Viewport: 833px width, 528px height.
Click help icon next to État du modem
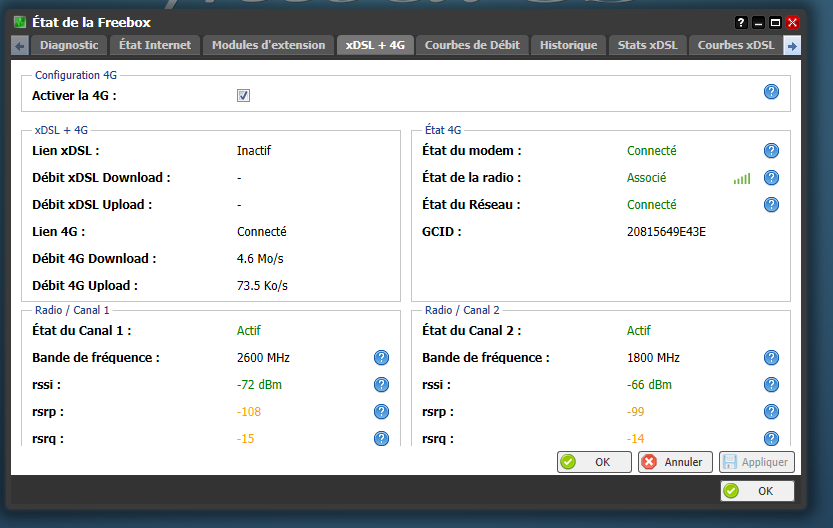point(771,151)
